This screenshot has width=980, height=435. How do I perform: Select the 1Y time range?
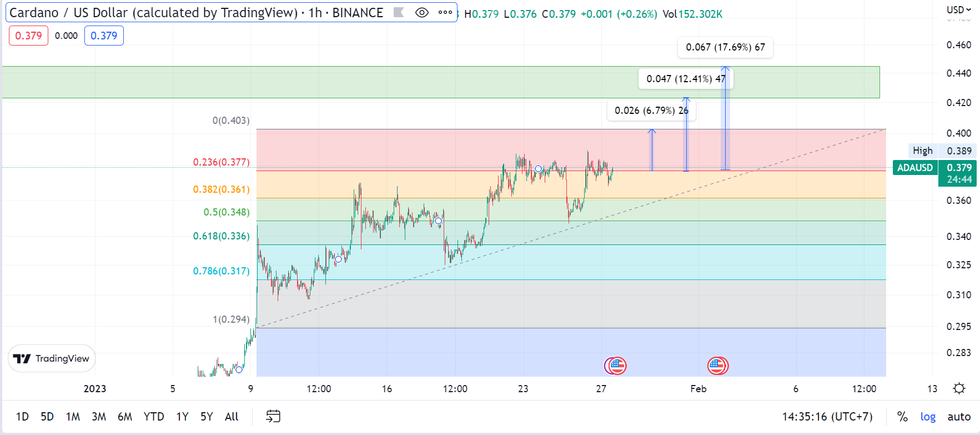182,417
